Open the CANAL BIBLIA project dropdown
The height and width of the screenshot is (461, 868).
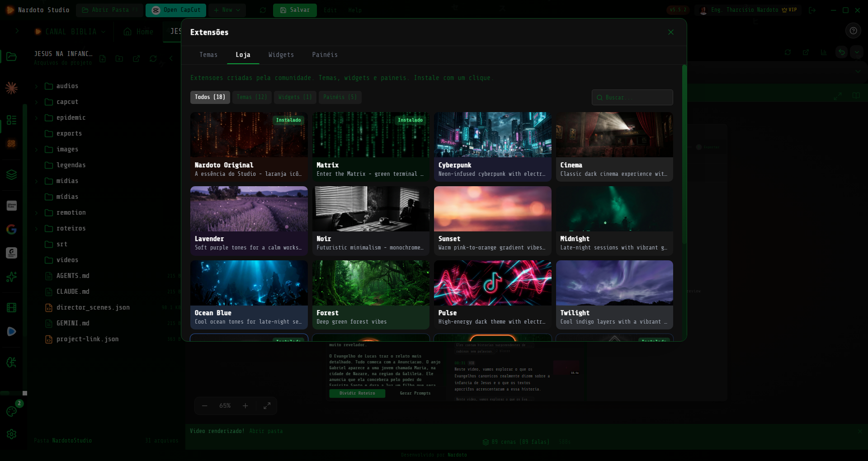pyautogui.click(x=71, y=32)
